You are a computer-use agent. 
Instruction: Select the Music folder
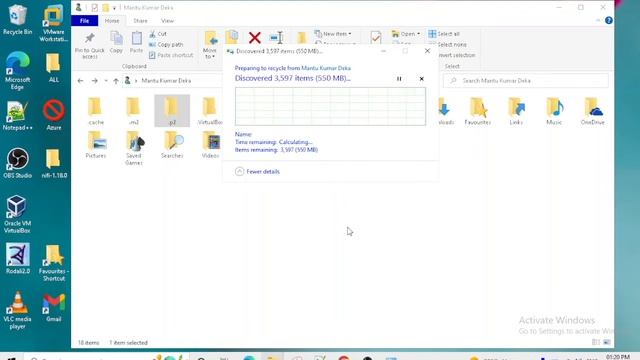click(x=554, y=111)
